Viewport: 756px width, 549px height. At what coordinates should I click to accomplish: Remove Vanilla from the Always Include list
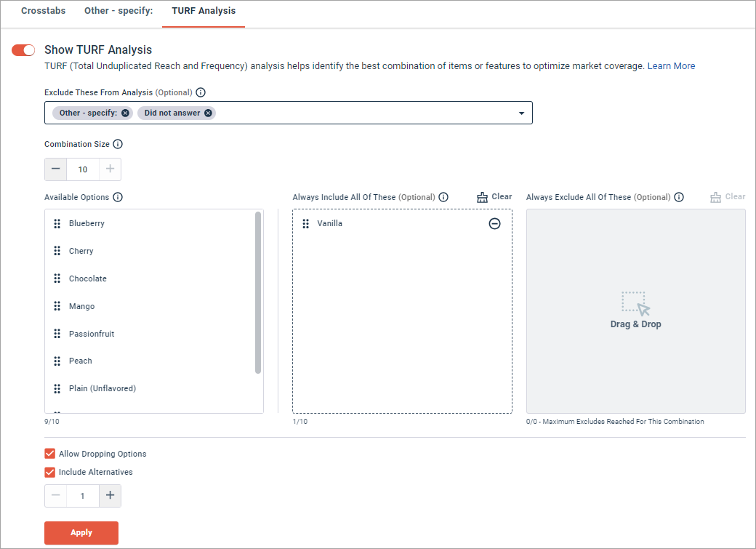pyautogui.click(x=495, y=223)
